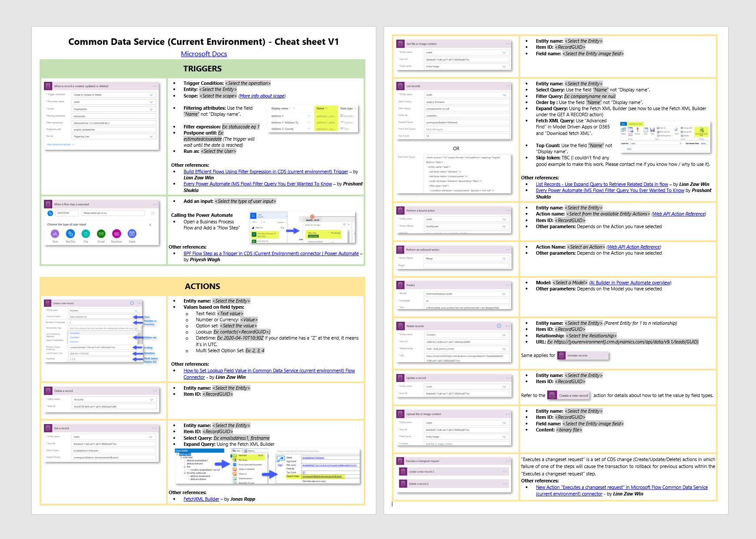The height and width of the screenshot is (539, 756).
Task: Click the 'Delete a record' action icon
Action: (48, 391)
